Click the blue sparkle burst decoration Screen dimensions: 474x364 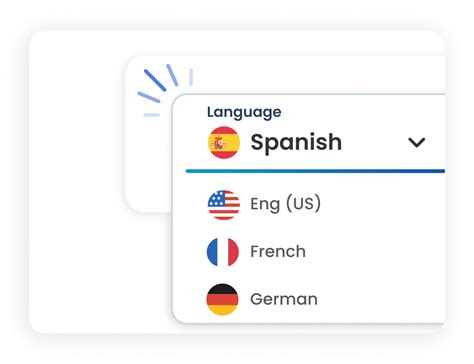165,90
